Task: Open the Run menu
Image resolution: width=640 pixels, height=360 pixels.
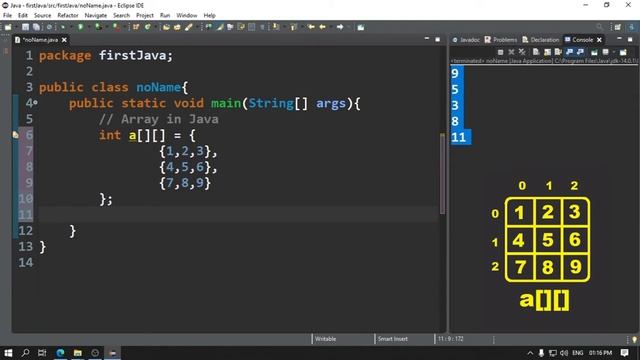Action: click(x=165, y=15)
